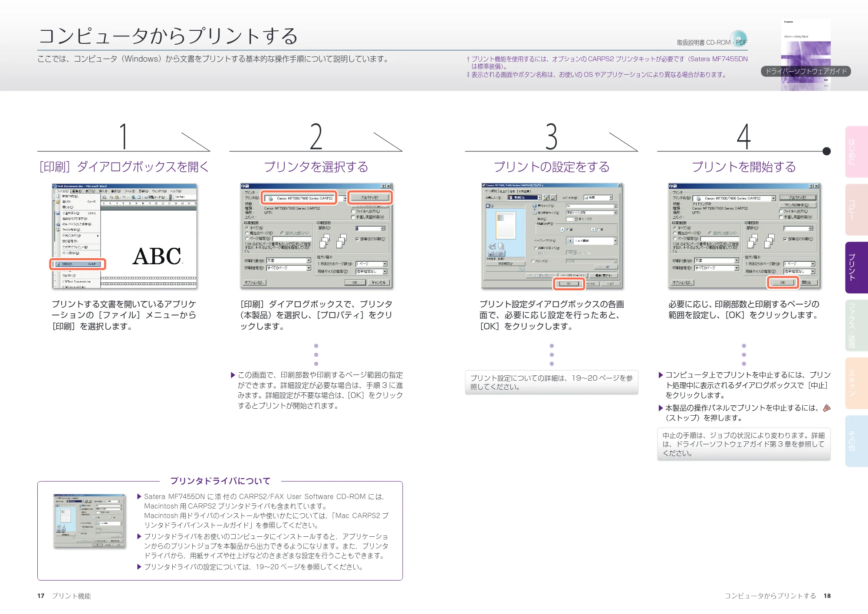Image resolution: width=868 pixels, height=614 pixels.
Task: Click the printer icon beside 印刷 in Word's menu
Action: pos(58,264)
